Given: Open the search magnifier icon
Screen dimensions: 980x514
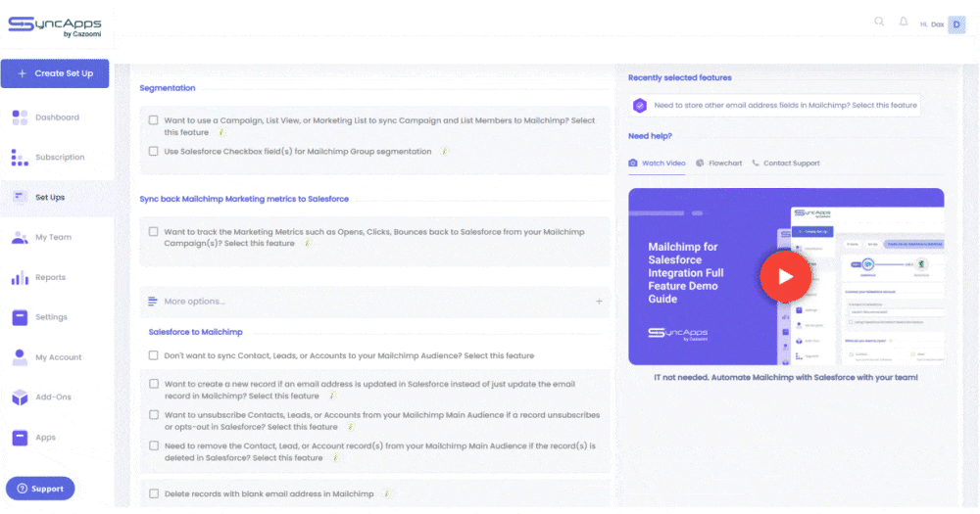Looking at the screenshot, I should click(879, 22).
